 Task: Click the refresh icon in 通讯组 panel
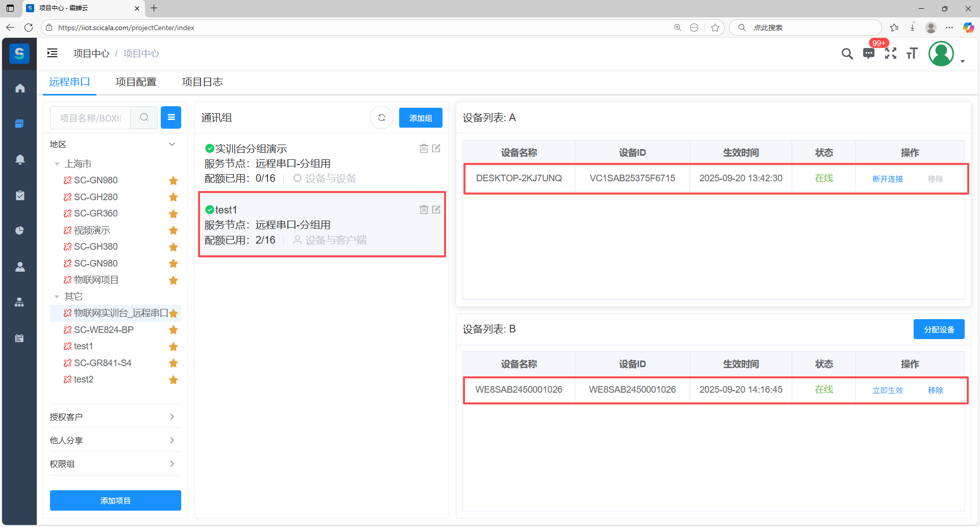381,118
